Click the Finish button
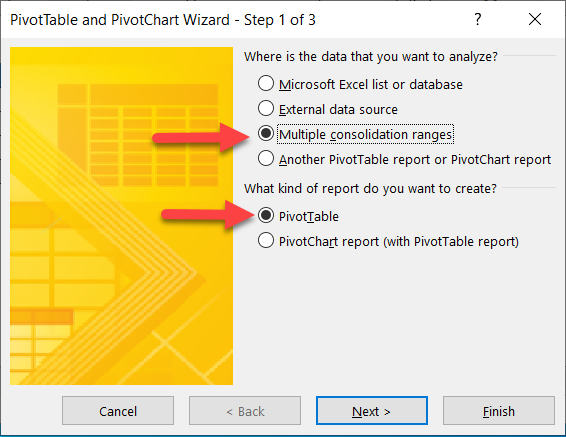This screenshot has width=566, height=437. point(499,411)
